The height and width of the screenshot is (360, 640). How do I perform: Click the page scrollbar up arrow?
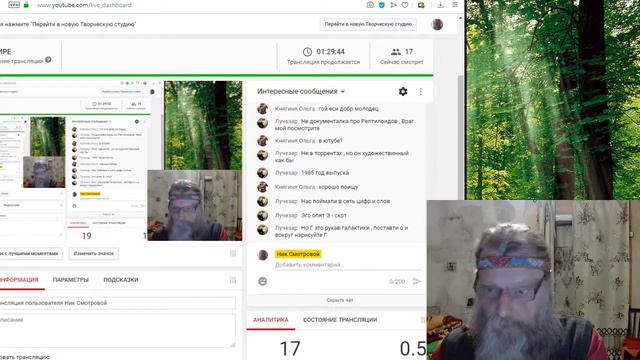[x=461, y=18]
